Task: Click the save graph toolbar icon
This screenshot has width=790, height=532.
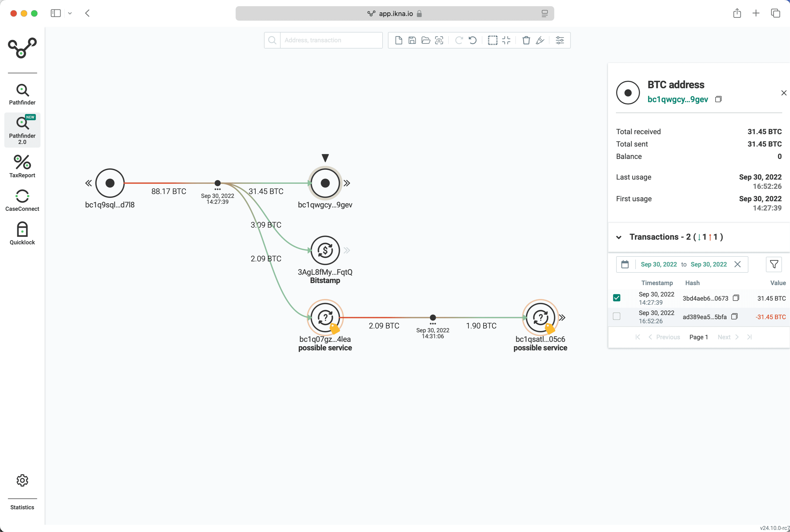Action: 412,40
